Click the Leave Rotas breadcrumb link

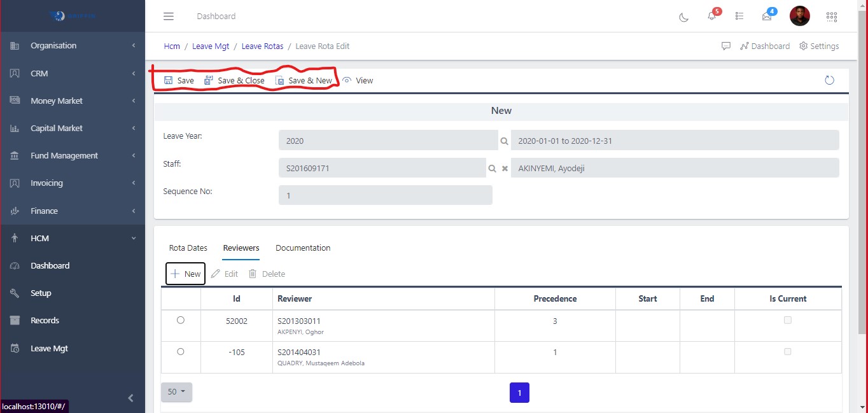point(263,46)
